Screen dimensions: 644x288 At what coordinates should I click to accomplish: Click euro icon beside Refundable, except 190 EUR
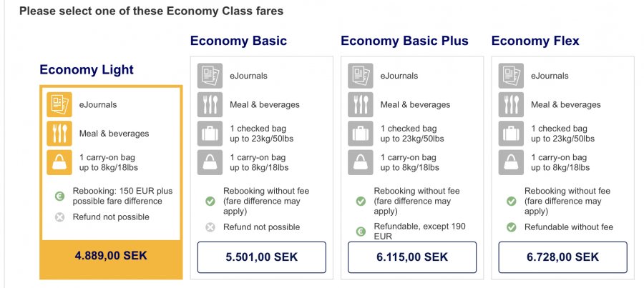coord(361,232)
